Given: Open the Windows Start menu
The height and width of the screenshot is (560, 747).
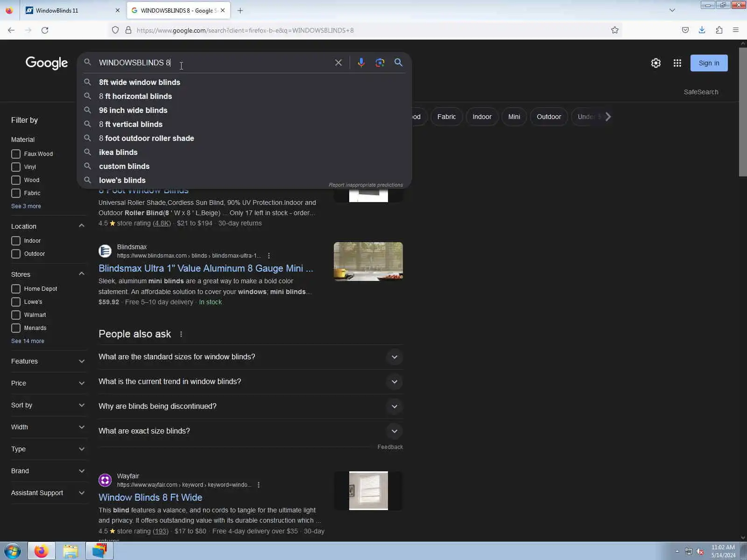Looking at the screenshot, I should click(x=12, y=551).
